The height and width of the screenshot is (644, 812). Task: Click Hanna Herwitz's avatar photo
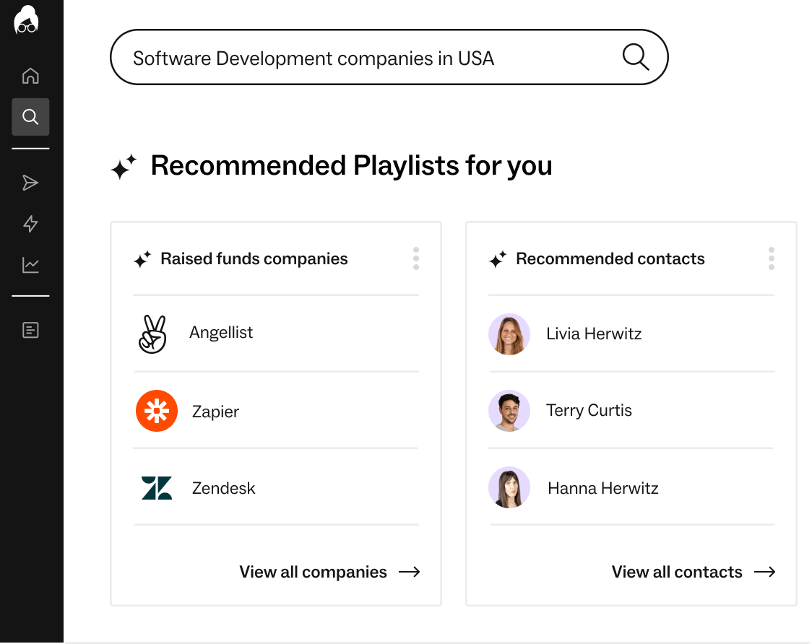click(509, 487)
